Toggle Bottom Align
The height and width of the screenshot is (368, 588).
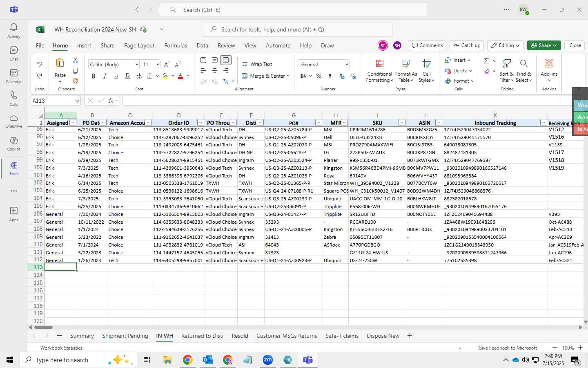point(226,60)
